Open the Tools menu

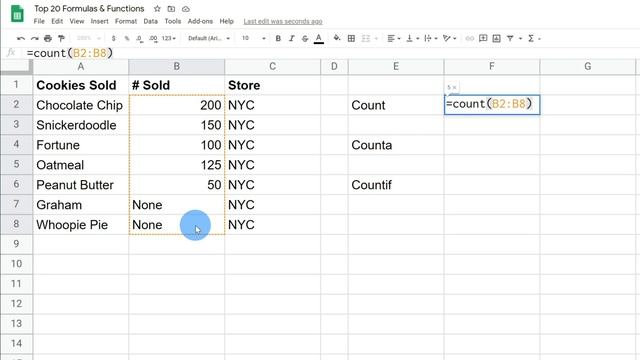[173, 21]
